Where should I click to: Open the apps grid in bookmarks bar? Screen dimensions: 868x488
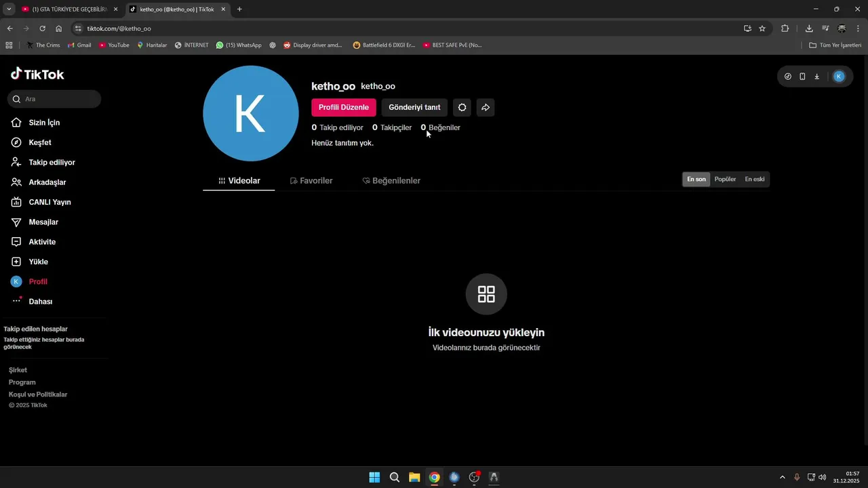point(9,45)
